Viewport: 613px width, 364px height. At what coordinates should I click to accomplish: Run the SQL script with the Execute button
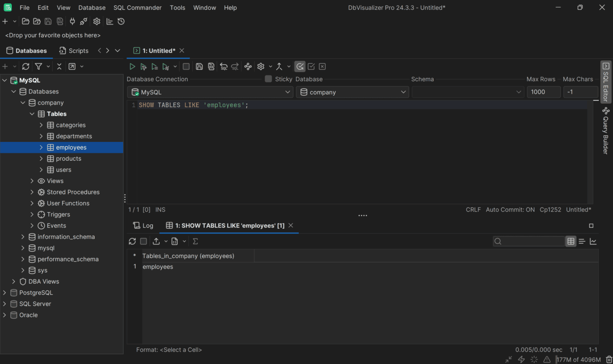pyautogui.click(x=133, y=66)
